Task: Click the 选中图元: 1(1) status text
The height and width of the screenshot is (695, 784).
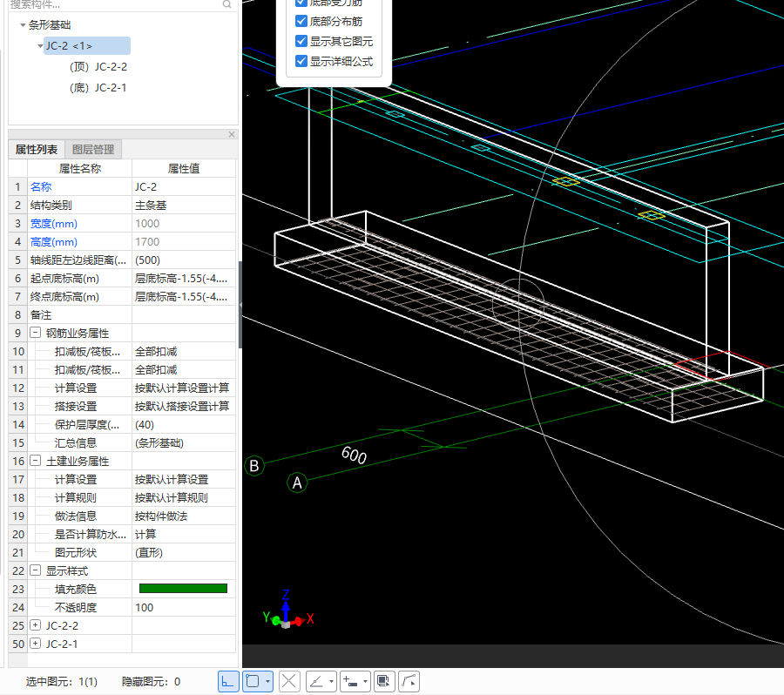Action: (x=62, y=681)
